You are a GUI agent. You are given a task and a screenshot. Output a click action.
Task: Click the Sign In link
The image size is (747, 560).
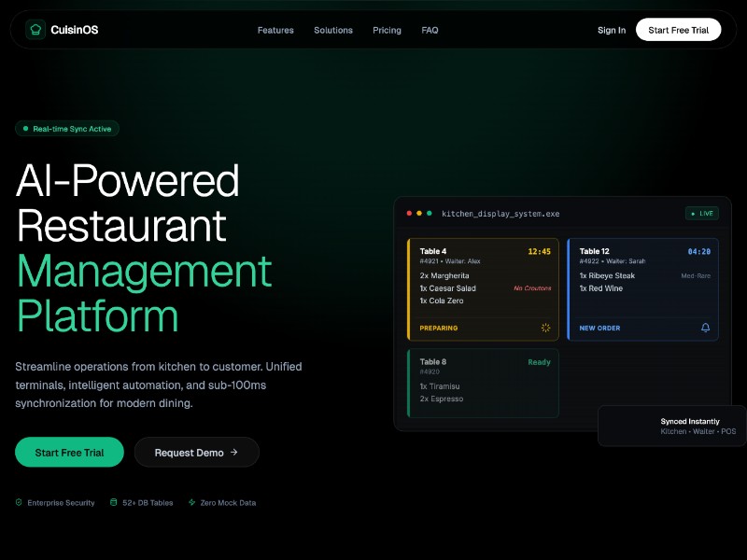(x=612, y=30)
